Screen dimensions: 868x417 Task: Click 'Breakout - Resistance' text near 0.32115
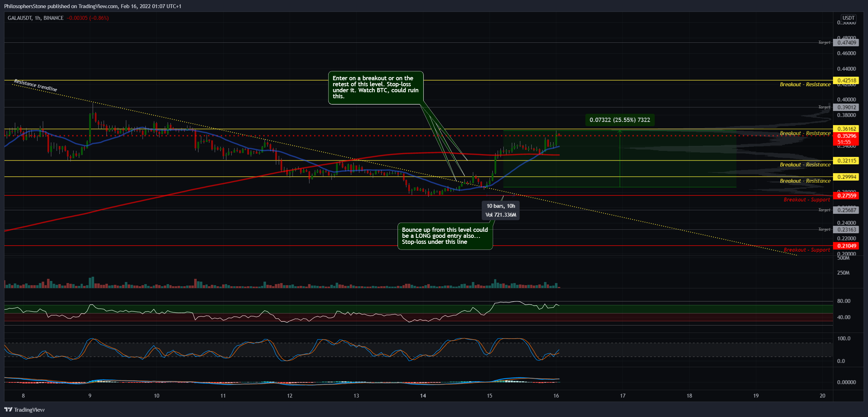[805, 165]
